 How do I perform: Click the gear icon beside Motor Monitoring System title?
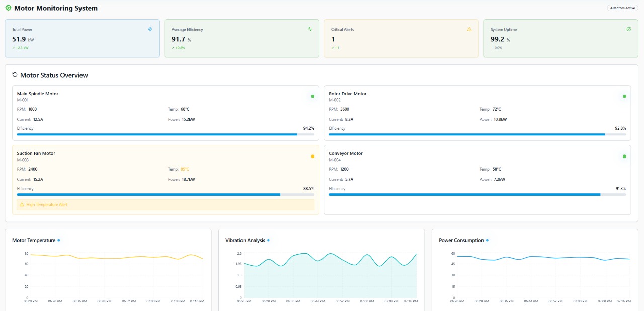[7, 8]
